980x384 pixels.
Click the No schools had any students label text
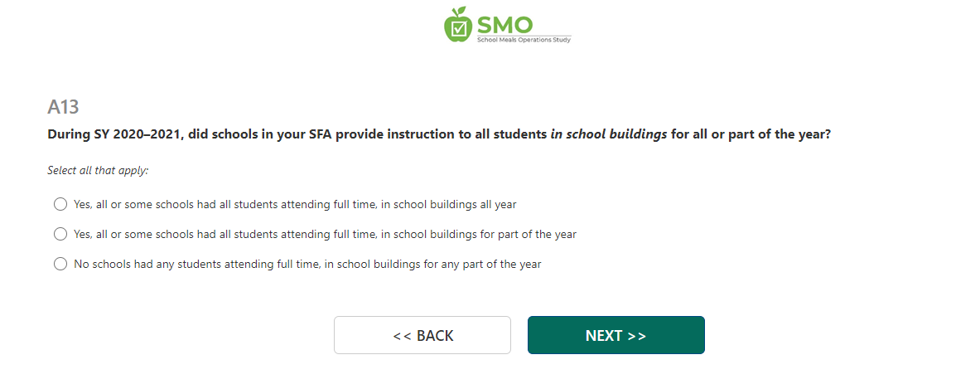click(307, 264)
